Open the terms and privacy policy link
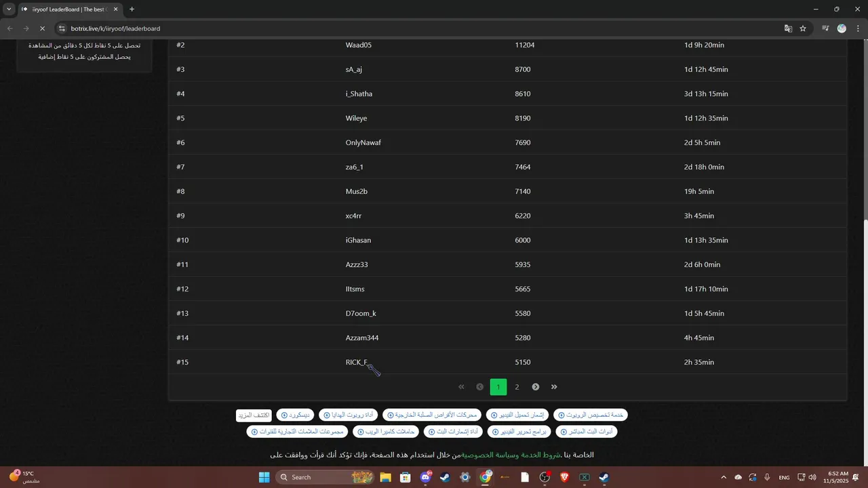This screenshot has width=868, height=488. coord(511,455)
